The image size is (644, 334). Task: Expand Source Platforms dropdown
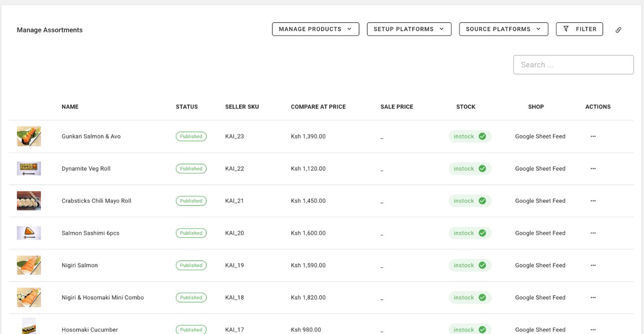[503, 29]
